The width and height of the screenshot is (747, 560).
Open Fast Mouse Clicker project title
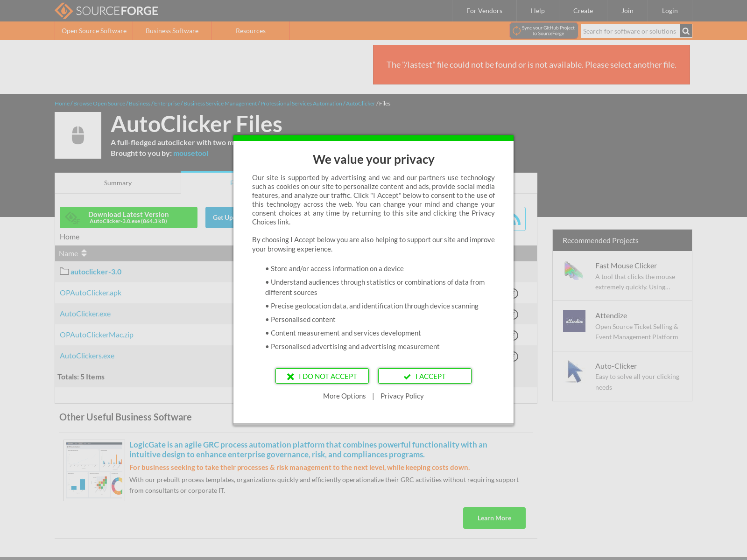coord(626,266)
